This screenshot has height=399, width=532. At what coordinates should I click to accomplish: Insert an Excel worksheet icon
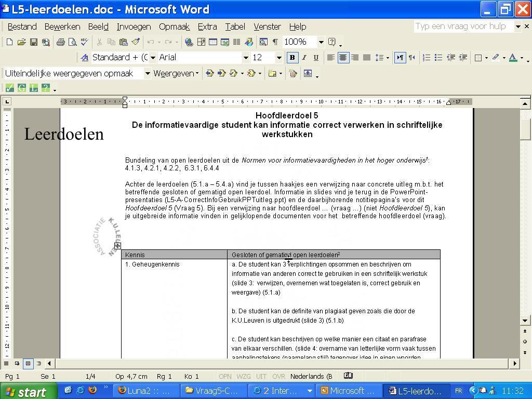[225, 42]
